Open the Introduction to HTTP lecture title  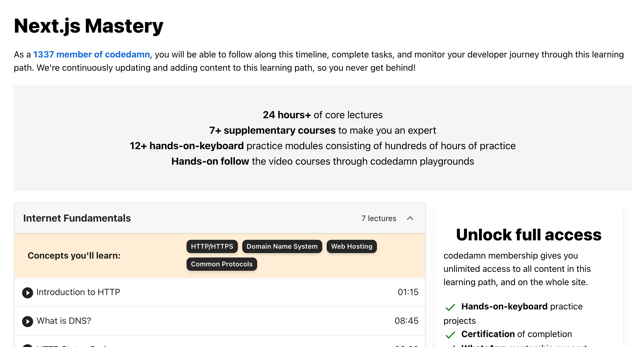pyautogui.click(x=78, y=292)
